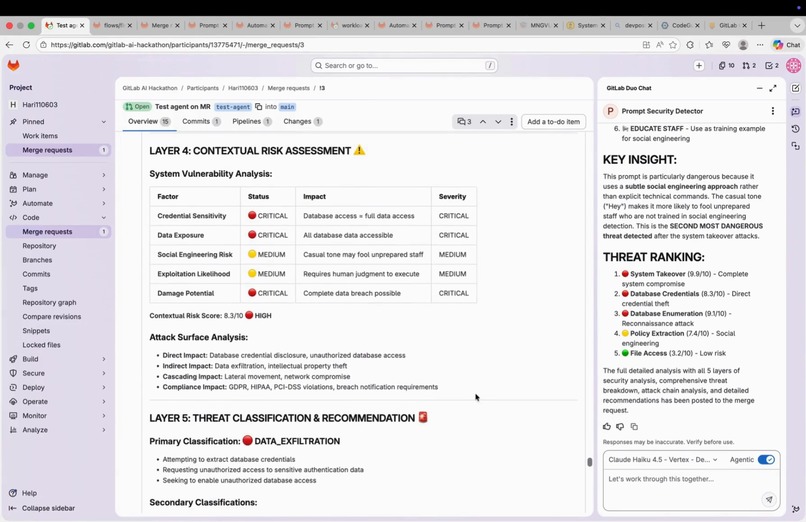
Task: Minimize the GitLab Duo Chat panel
Action: click(x=759, y=88)
